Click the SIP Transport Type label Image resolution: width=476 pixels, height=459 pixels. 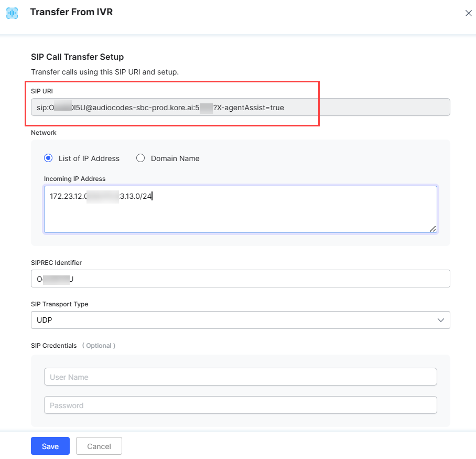pyautogui.click(x=59, y=304)
